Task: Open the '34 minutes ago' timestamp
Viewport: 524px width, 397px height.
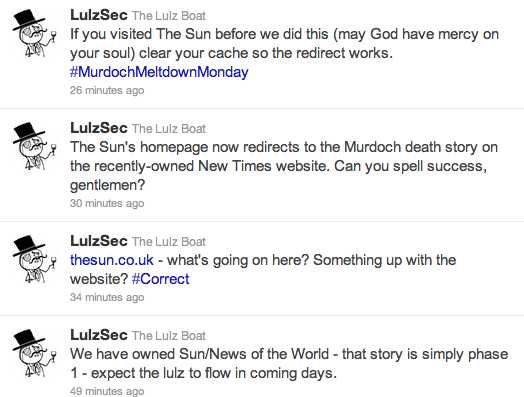Action: tap(107, 297)
